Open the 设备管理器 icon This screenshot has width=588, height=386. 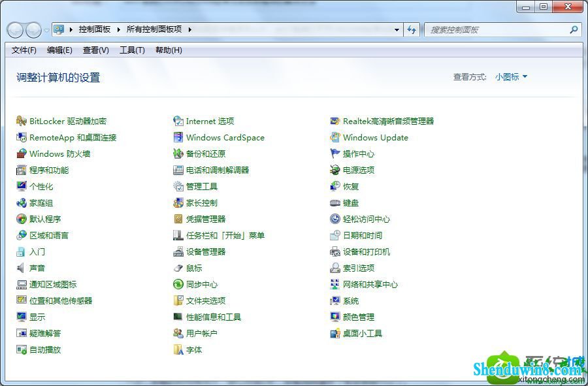coord(178,252)
